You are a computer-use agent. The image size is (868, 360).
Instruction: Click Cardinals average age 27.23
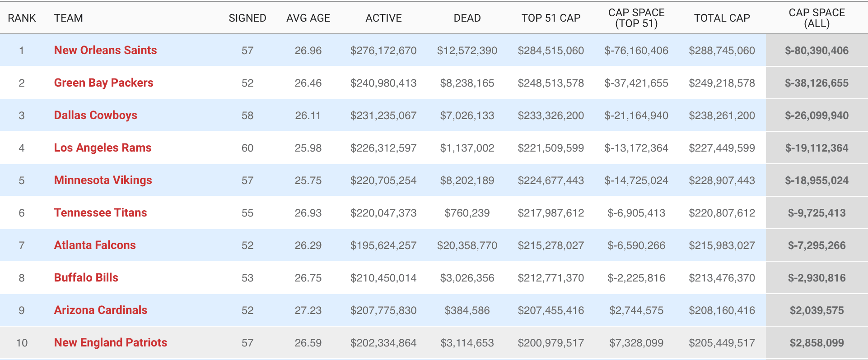[308, 310]
